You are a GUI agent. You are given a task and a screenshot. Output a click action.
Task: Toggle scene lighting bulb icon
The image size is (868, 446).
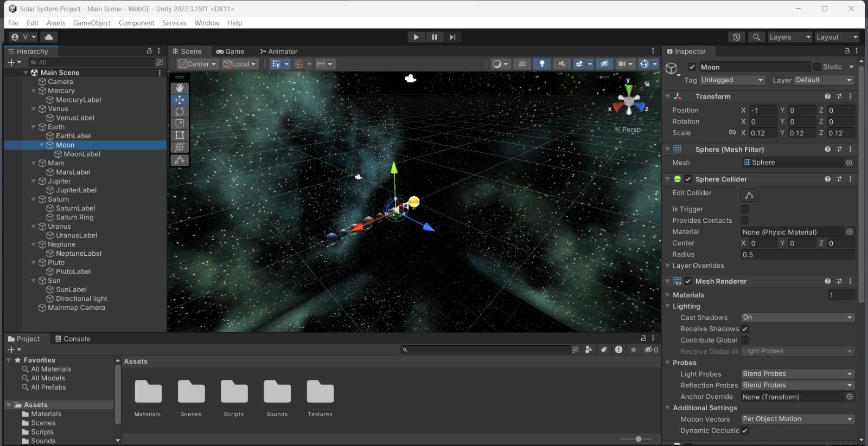coord(542,64)
